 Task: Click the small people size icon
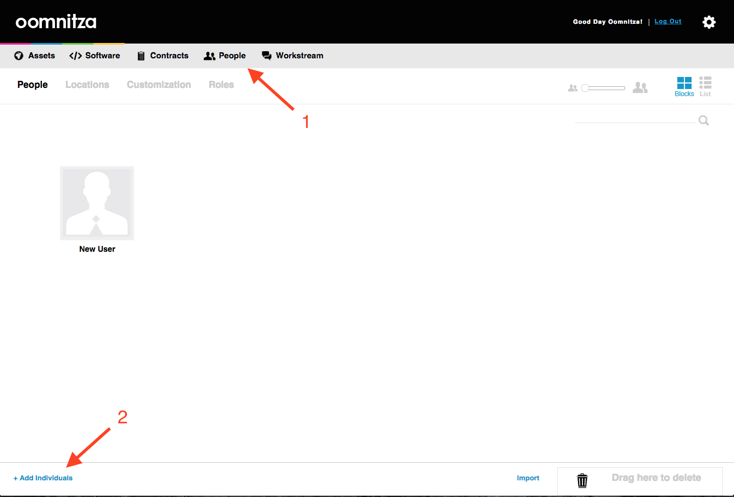(x=573, y=88)
